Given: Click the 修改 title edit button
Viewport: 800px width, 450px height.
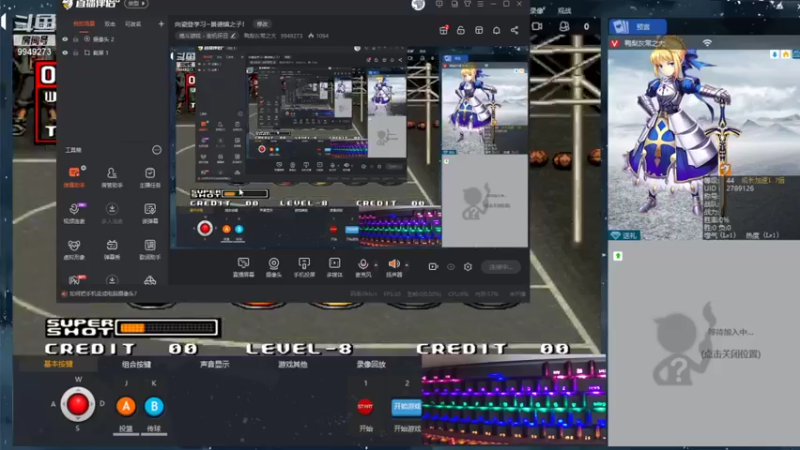Looking at the screenshot, I should 262,24.
